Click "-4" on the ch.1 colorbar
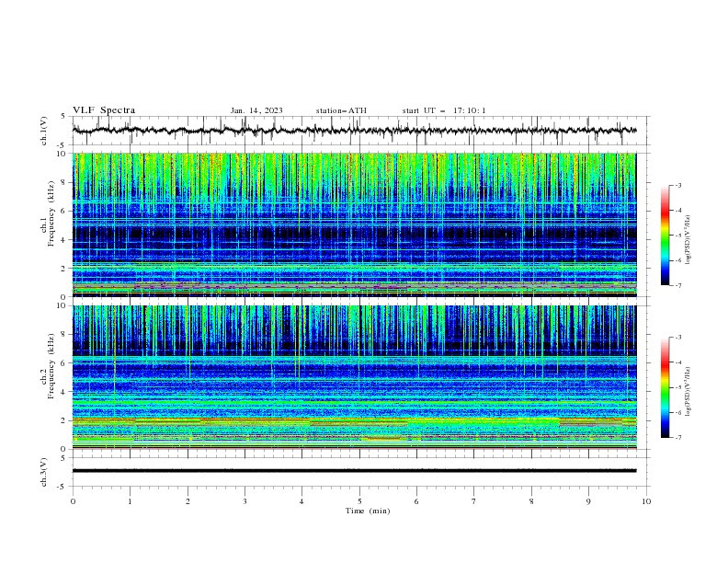This screenshot has width=728, height=563. click(x=678, y=211)
